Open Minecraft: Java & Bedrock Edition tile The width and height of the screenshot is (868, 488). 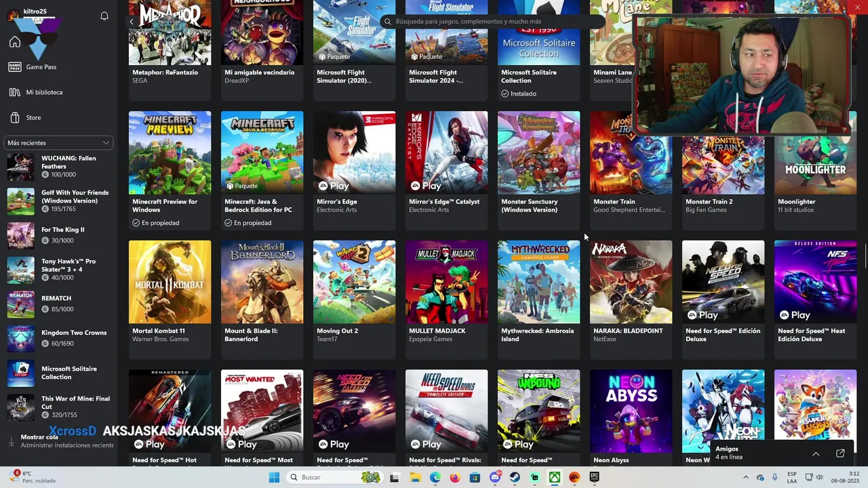click(262, 169)
